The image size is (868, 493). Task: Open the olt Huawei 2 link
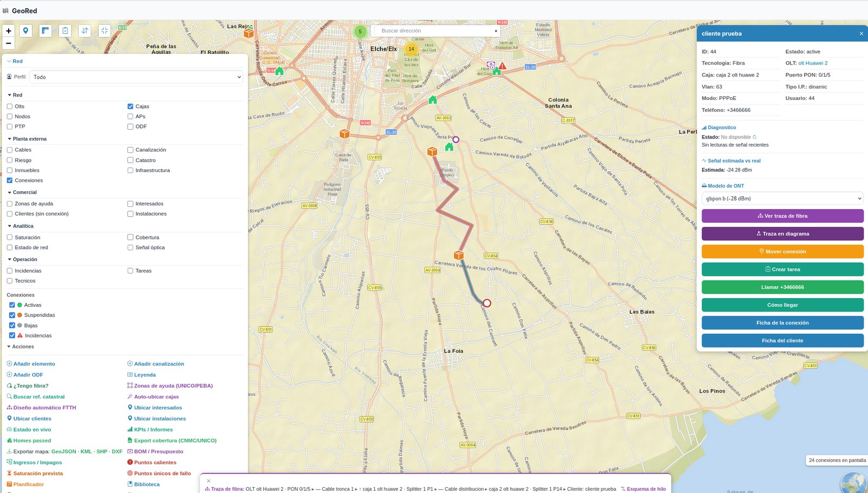[813, 63]
